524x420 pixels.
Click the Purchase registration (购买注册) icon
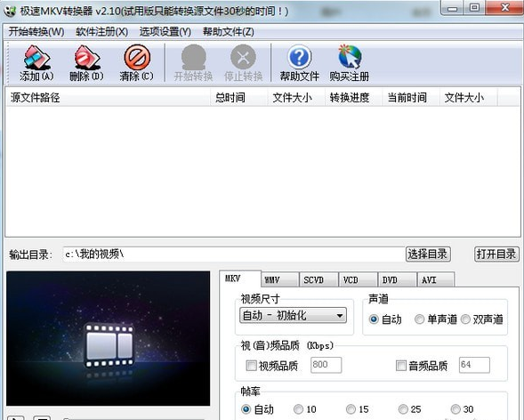pos(350,63)
